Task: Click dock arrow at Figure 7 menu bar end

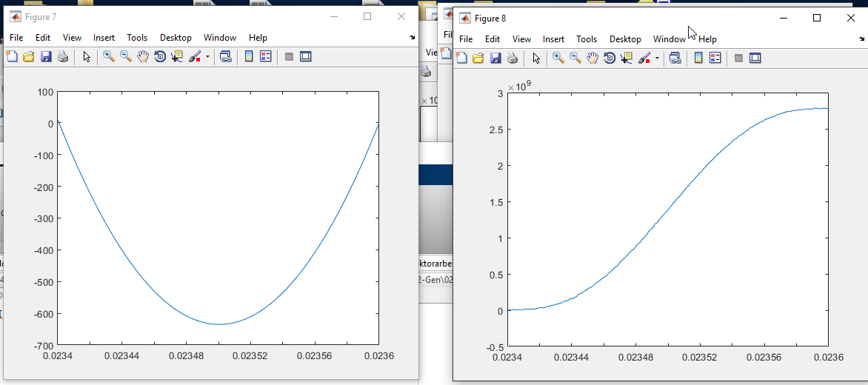Action: tap(413, 38)
